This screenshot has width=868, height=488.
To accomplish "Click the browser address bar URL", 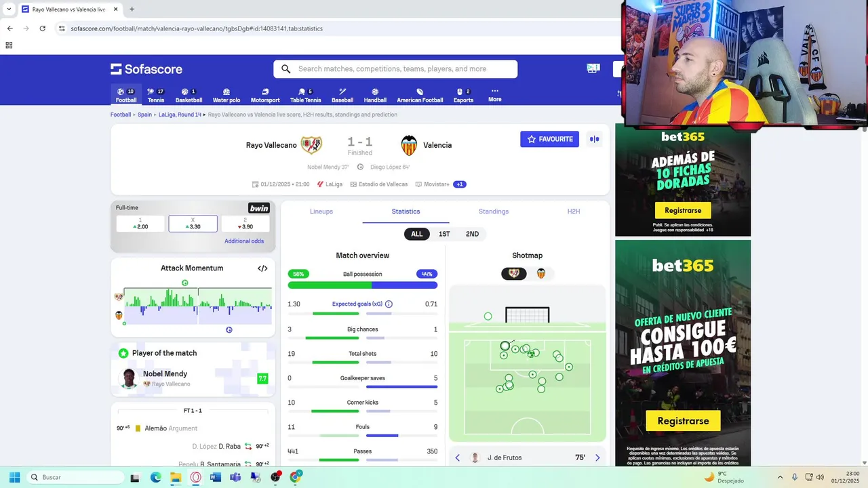I will click(x=197, y=28).
